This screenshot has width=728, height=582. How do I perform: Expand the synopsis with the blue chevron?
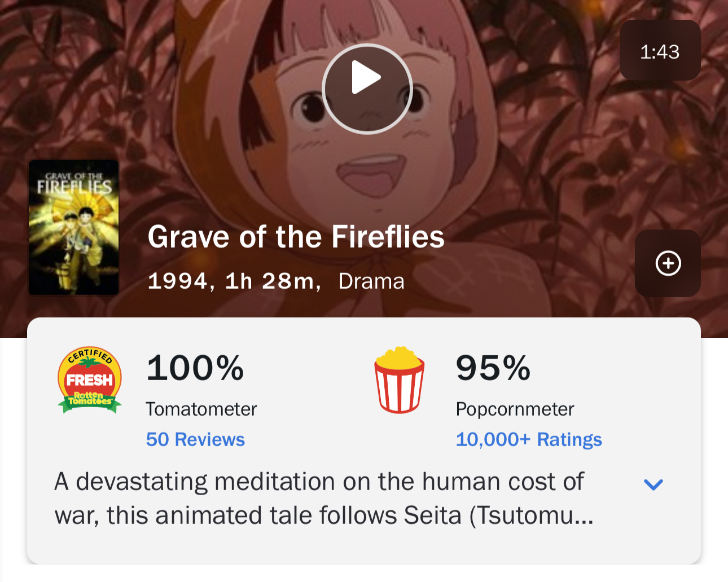653,484
